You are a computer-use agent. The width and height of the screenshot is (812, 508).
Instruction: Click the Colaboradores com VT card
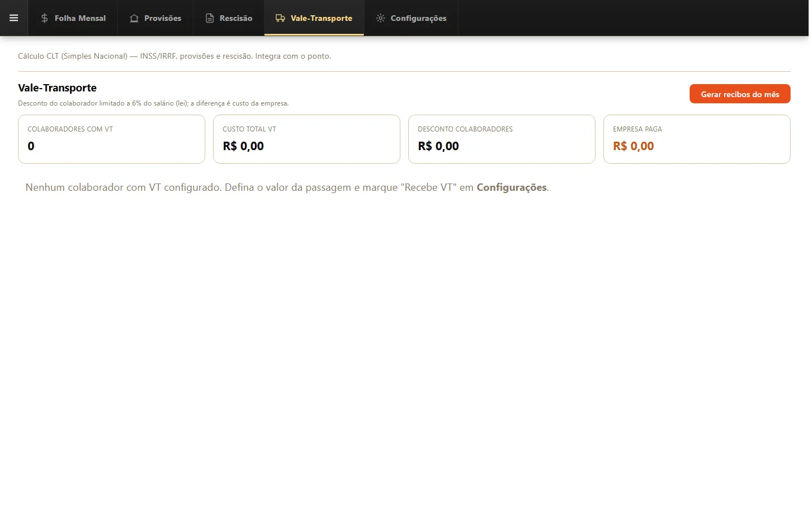pyautogui.click(x=112, y=139)
